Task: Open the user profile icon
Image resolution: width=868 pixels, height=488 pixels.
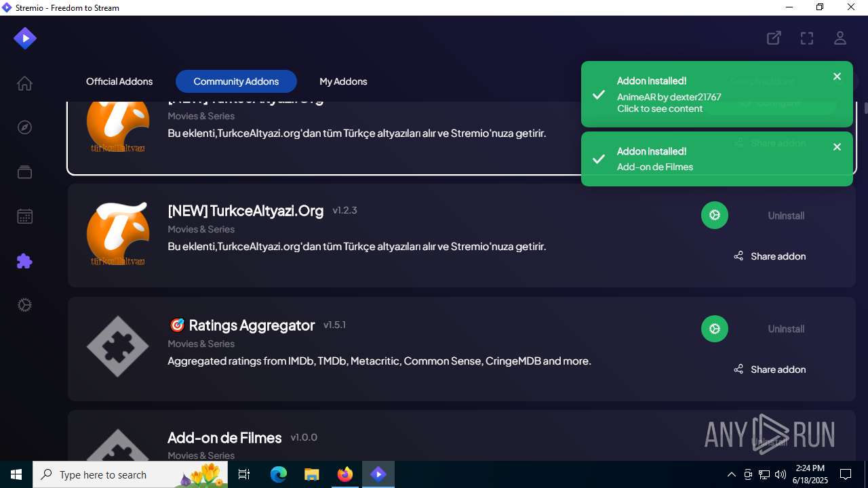Action: (x=840, y=38)
